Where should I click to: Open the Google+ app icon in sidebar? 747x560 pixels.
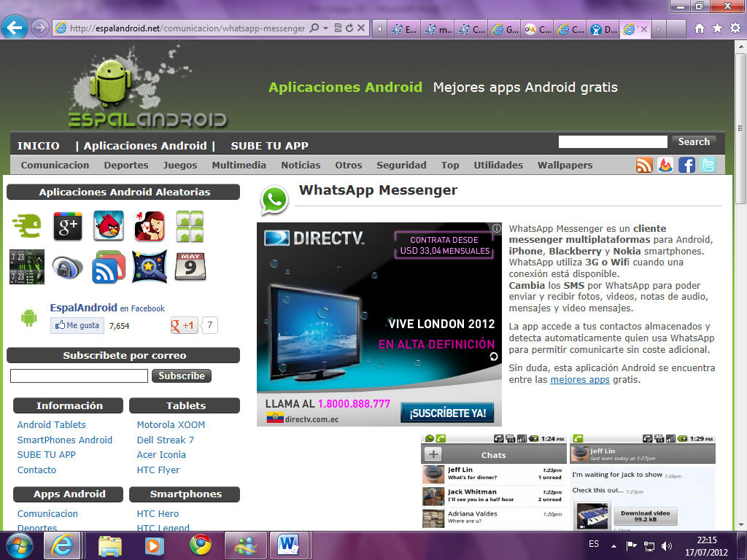(68, 226)
